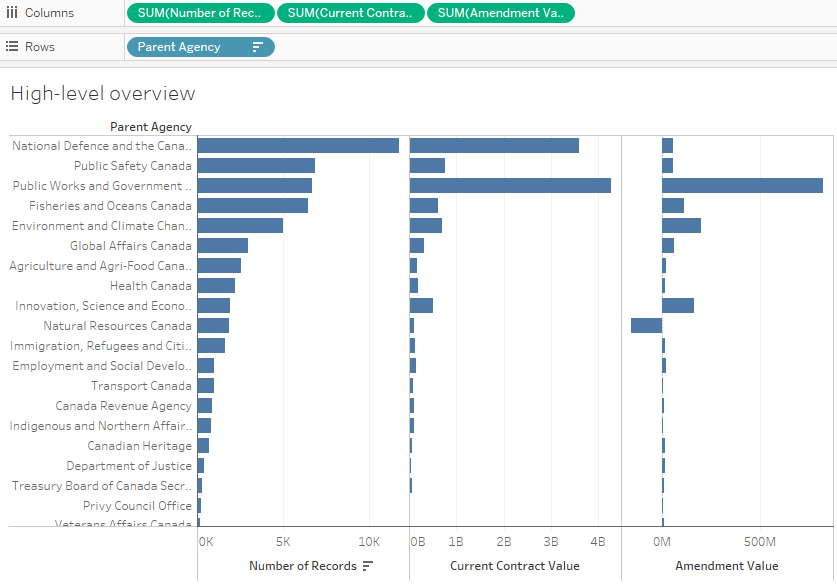
Task: Select the Public Works bar in Current Contract Value
Action: (x=510, y=185)
